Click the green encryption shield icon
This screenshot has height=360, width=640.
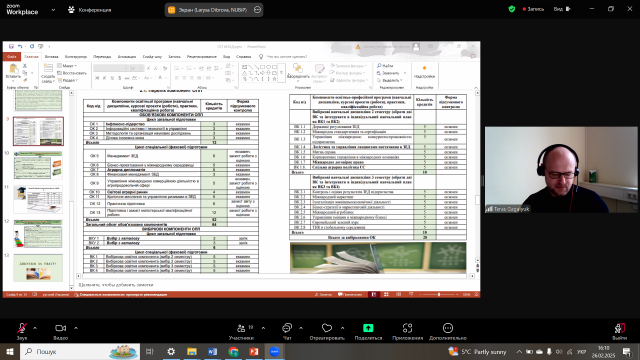511,9
